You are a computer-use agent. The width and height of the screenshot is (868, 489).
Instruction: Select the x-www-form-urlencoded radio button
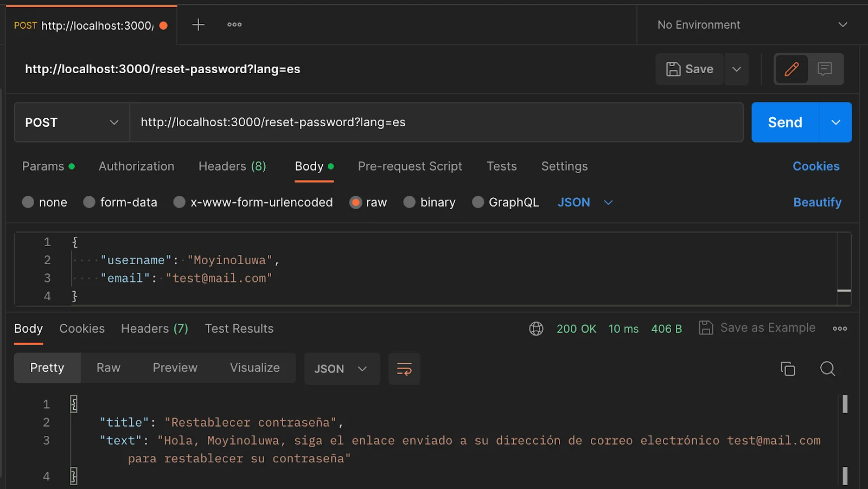click(x=180, y=202)
